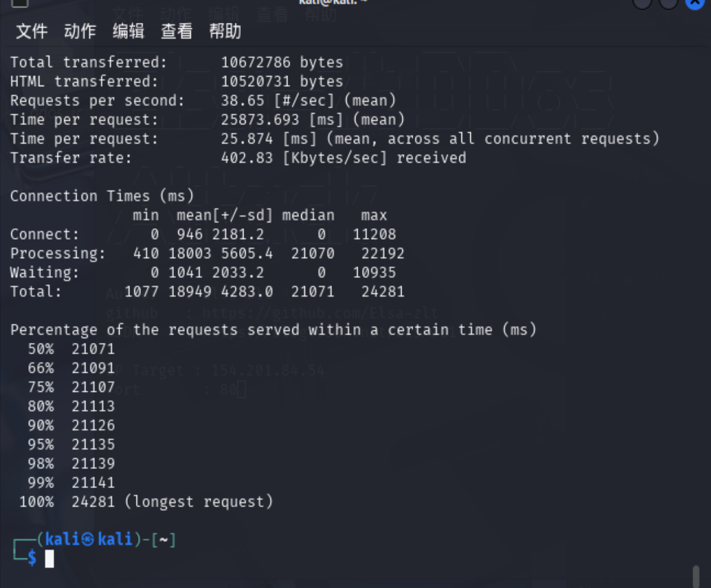The width and height of the screenshot is (711, 588).
Task: Click the Total transferred bytes value
Action: [255, 62]
